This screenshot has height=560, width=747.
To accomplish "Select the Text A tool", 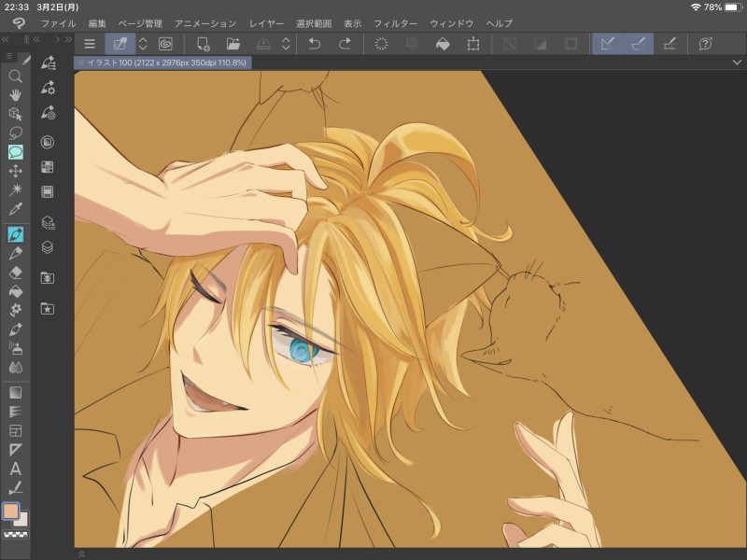I will pyautogui.click(x=15, y=469).
